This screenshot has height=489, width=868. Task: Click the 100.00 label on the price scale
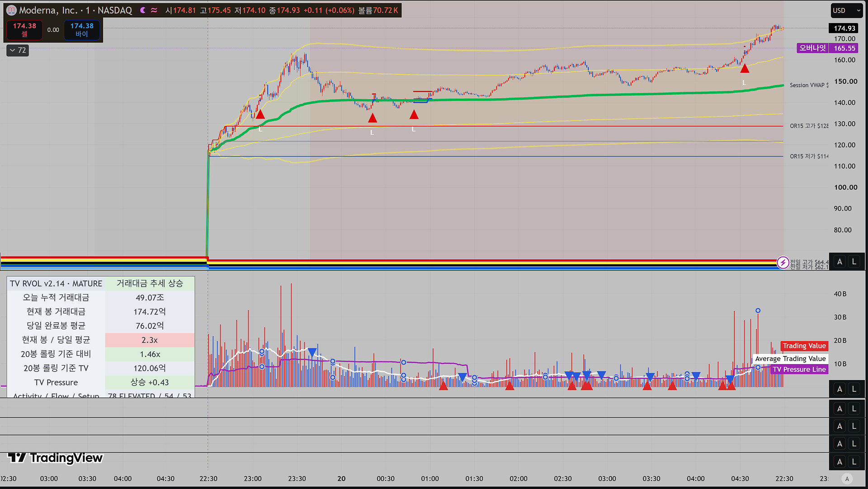845,187
